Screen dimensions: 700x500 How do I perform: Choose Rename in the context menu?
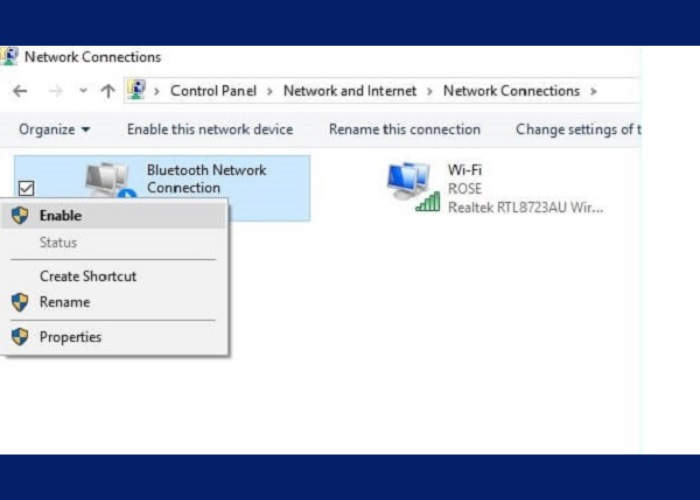65,302
